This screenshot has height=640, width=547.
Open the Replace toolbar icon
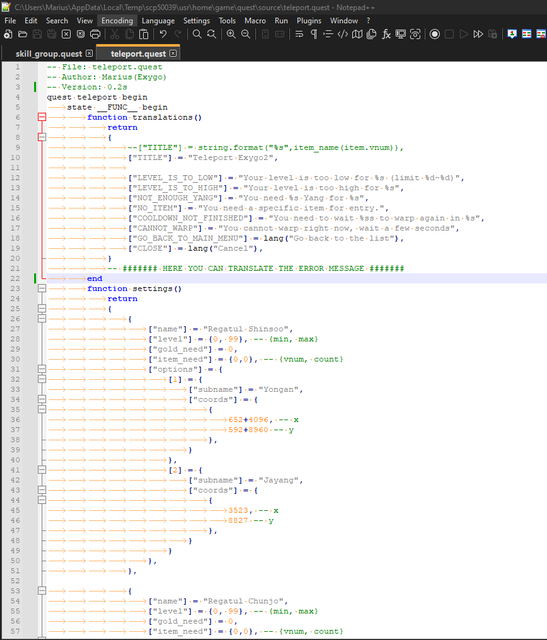[211, 34]
